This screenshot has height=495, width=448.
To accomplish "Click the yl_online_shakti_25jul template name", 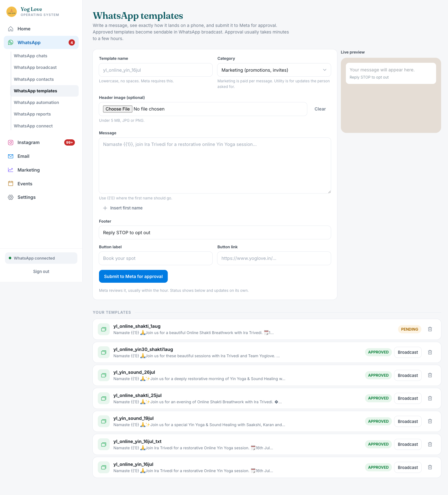I will click(x=137, y=395).
